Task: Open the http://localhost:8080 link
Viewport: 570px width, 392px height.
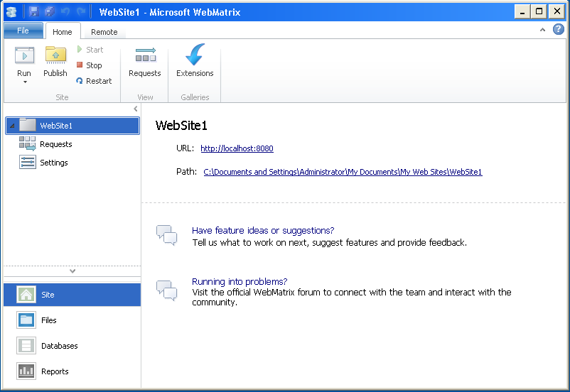Action: (x=237, y=148)
